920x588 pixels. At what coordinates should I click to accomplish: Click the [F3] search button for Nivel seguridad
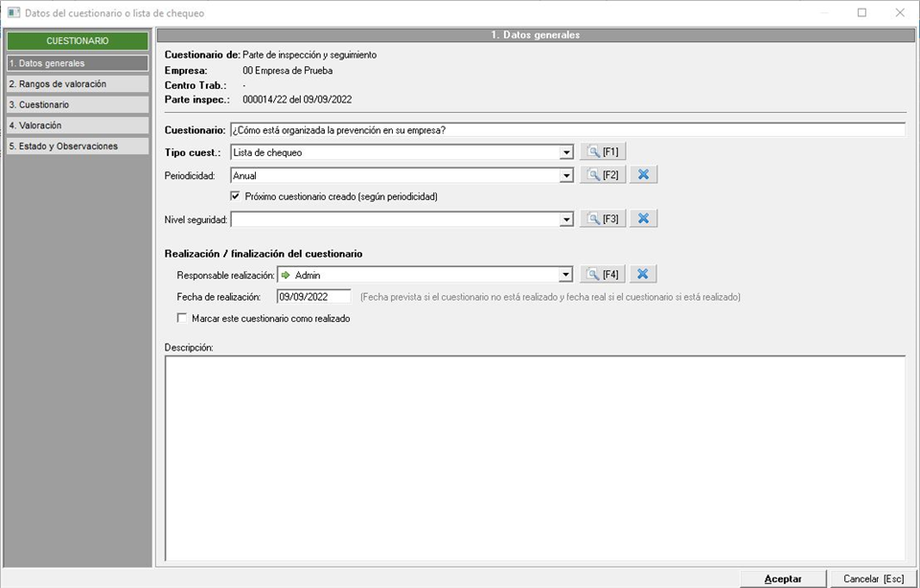coord(603,218)
